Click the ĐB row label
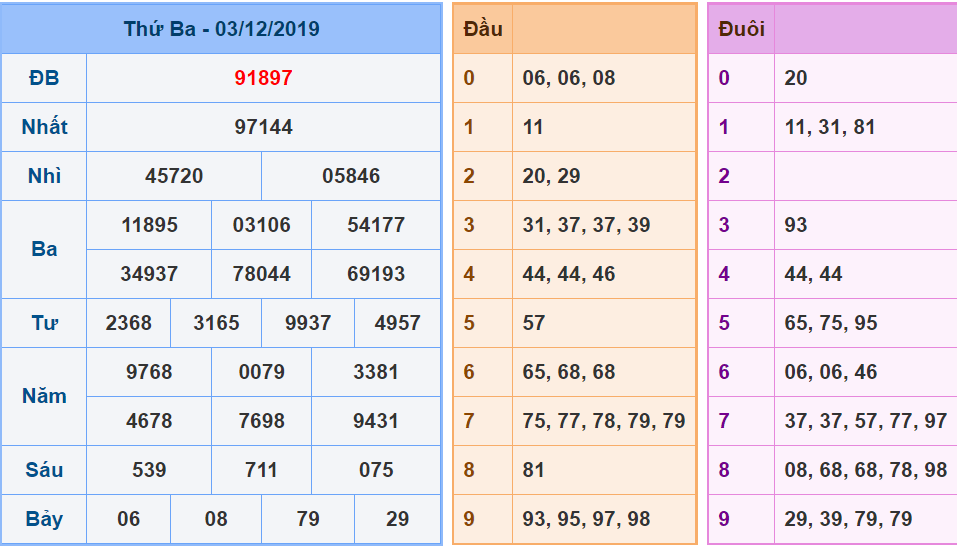The image size is (957, 546). (44, 78)
